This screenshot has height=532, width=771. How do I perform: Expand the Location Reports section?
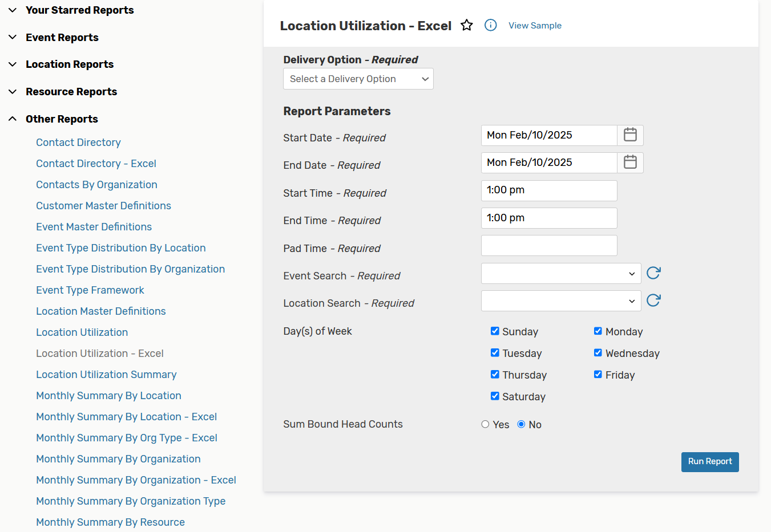(13, 64)
